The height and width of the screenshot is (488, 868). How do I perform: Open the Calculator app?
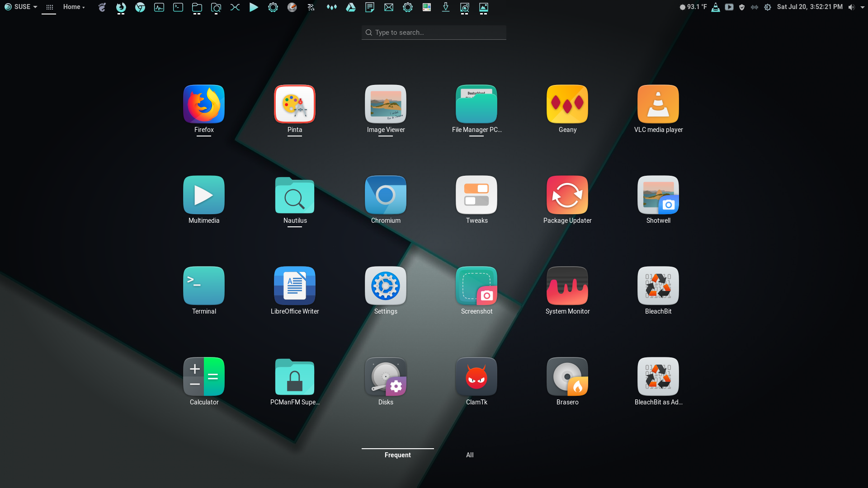(x=204, y=377)
